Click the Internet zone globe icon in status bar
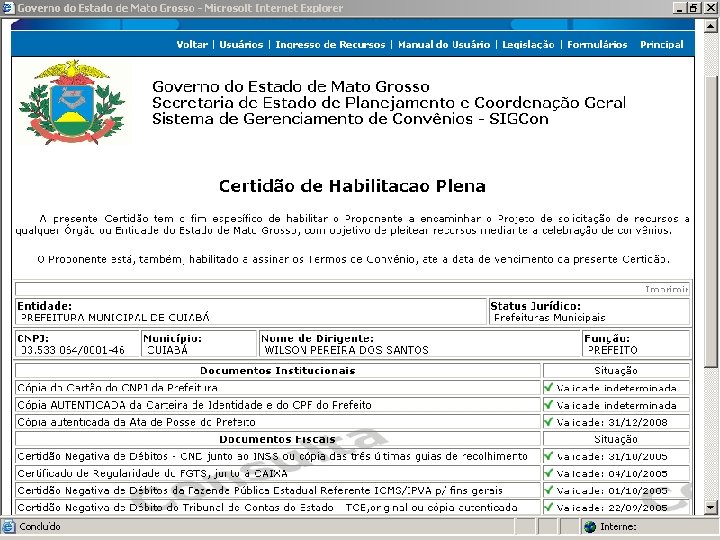The height and width of the screenshot is (540, 720). 590,527
